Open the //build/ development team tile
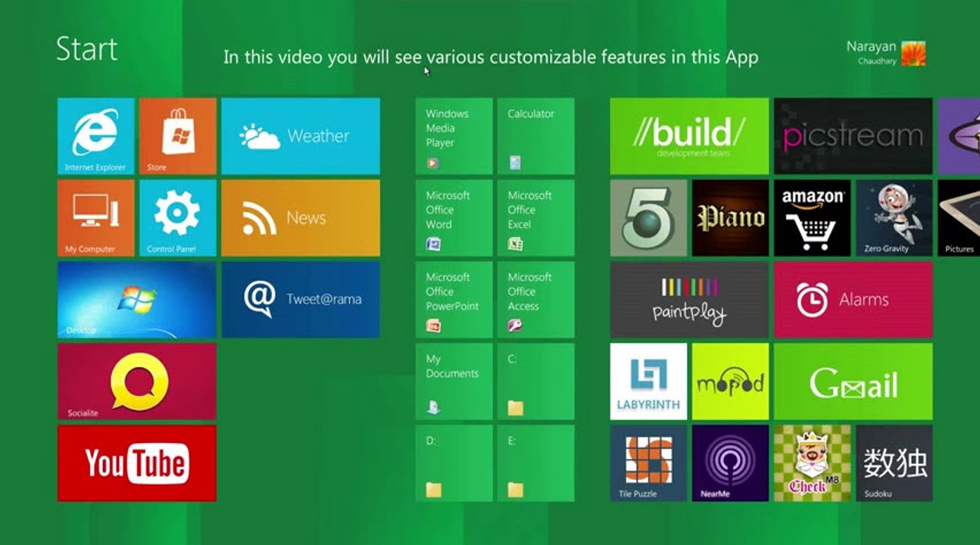The width and height of the screenshot is (980, 545). [x=689, y=136]
